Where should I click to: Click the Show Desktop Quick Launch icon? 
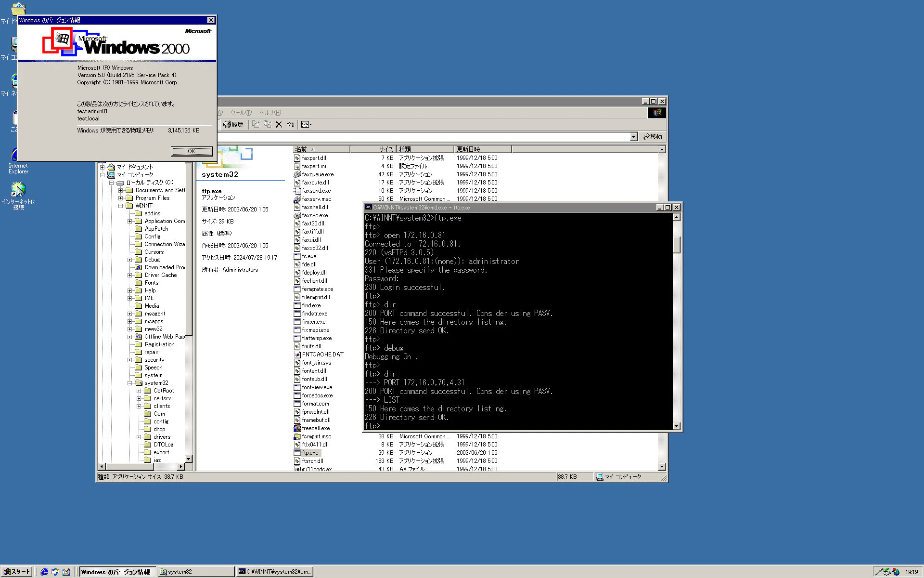pyautogui.click(x=66, y=572)
